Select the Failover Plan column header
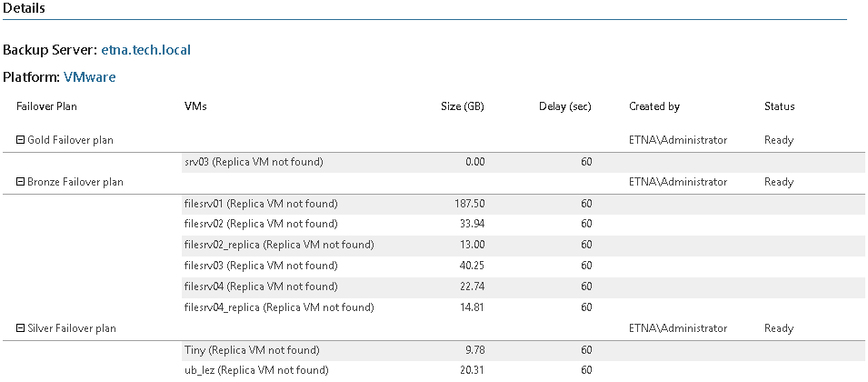868x382 pixels. tap(46, 106)
